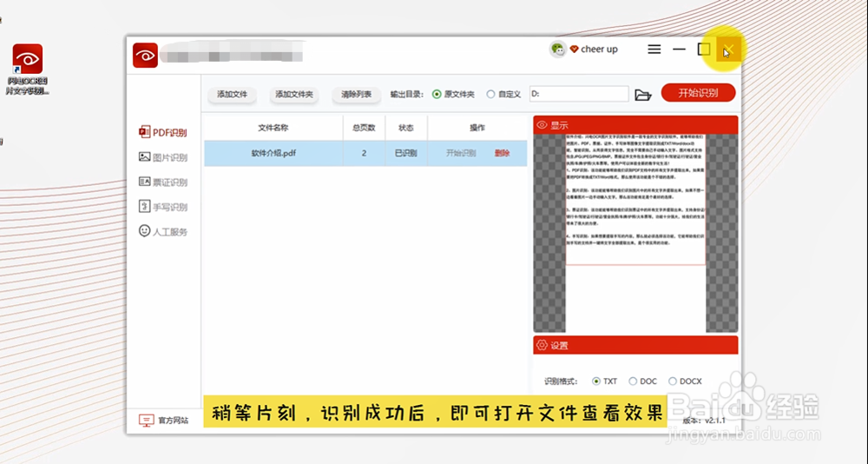Image resolution: width=868 pixels, height=464 pixels.
Task: Click 状态 column header
Action: tap(405, 128)
